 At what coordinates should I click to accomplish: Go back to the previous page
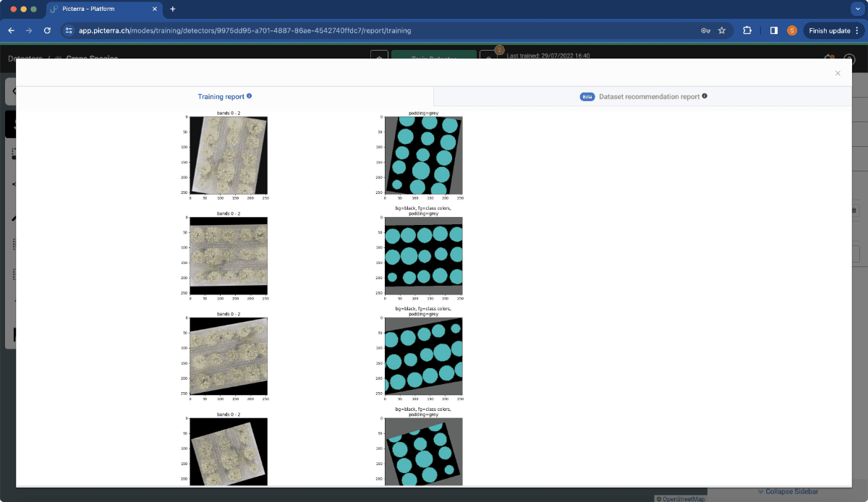tap(11, 31)
